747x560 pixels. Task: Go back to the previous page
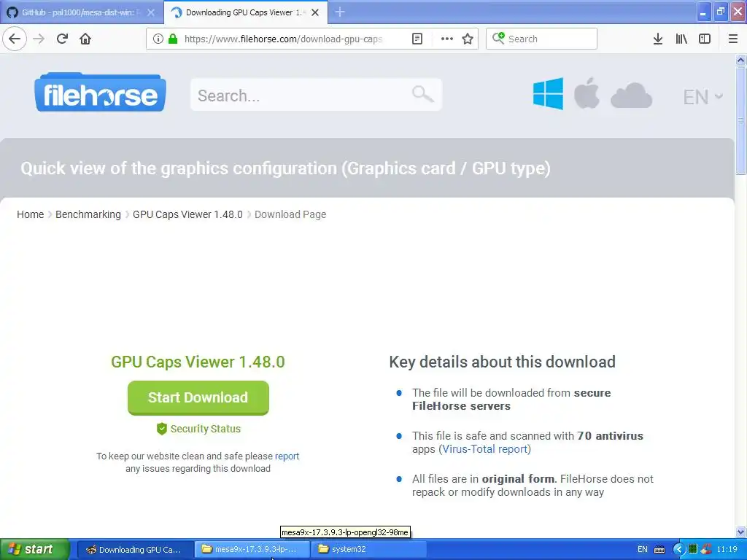pyautogui.click(x=15, y=39)
